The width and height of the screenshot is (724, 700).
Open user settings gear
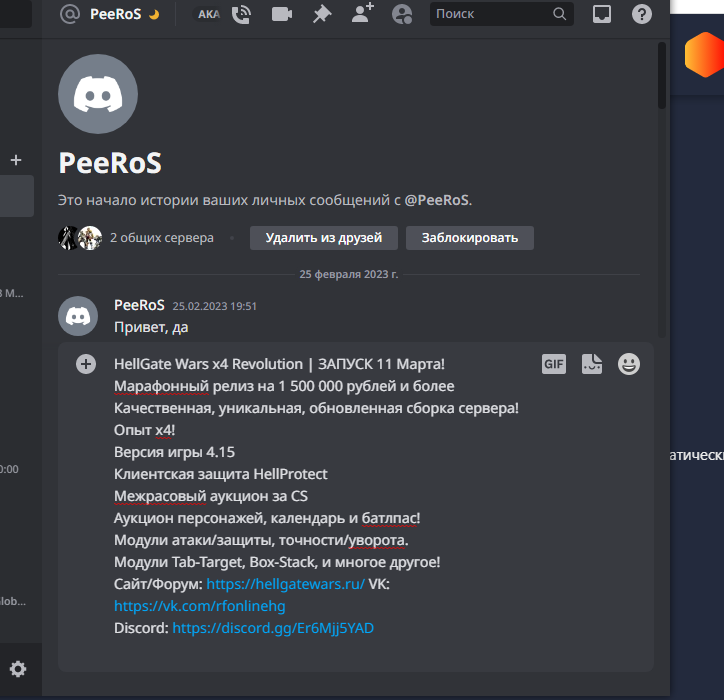pyautogui.click(x=18, y=669)
